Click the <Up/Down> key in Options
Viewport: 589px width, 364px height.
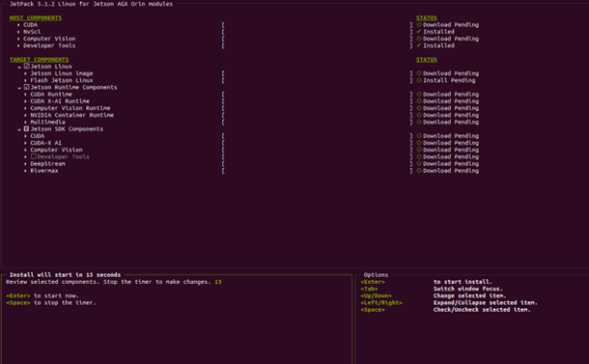[376, 295]
